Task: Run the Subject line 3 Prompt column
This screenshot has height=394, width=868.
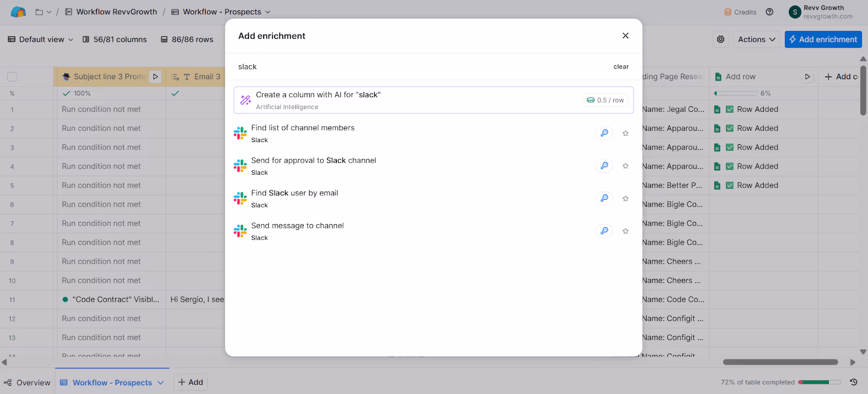Action: (x=156, y=77)
